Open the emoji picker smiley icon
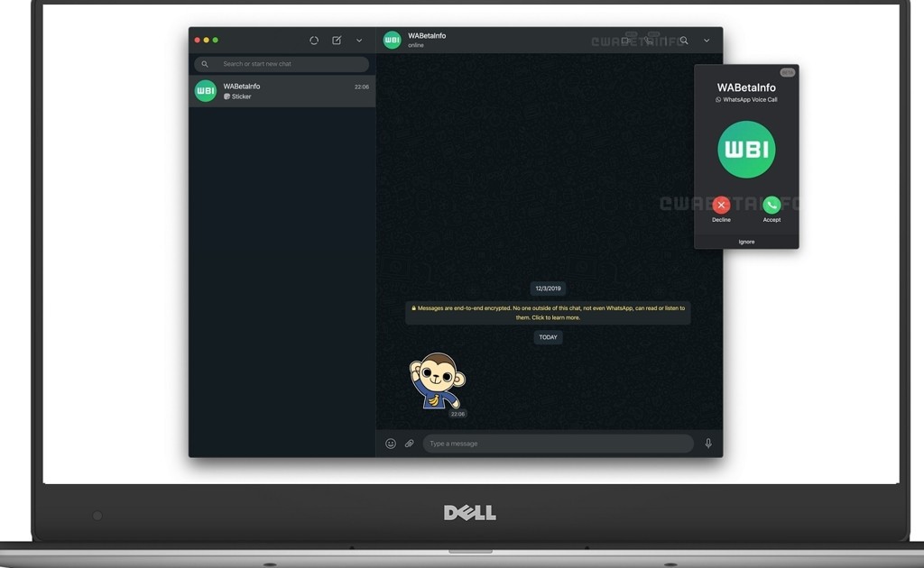This screenshot has height=568, width=924. click(x=391, y=444)
